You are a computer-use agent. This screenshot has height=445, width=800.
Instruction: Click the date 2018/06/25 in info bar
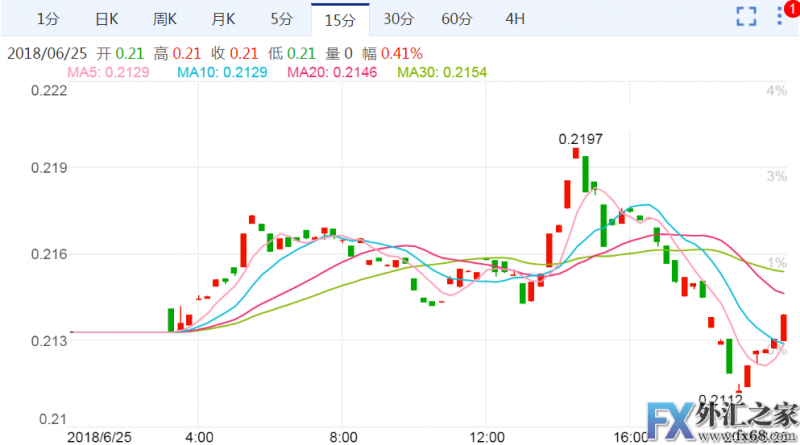[47, 54]
